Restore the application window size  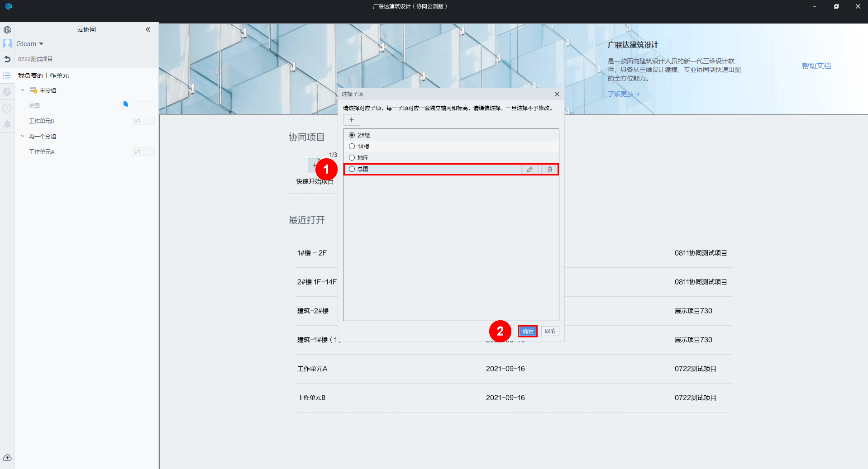[836, 6]
